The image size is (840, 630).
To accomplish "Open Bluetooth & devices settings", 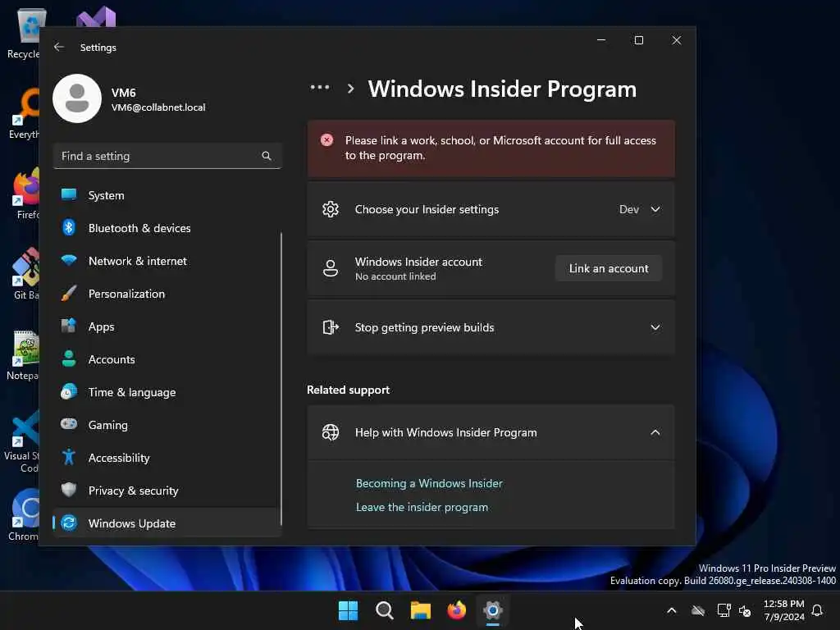I will pyautogui.click(x=167, y=228).
